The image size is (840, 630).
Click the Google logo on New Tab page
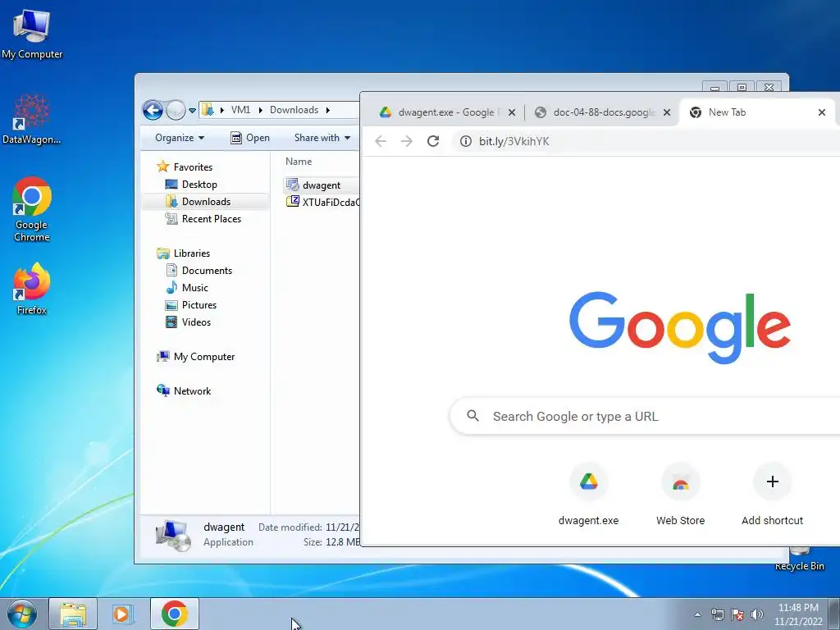click(680, 327)
